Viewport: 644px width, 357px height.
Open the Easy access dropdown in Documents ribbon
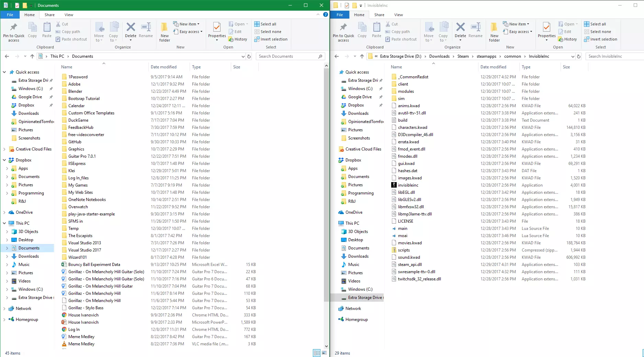pos(188,32)
